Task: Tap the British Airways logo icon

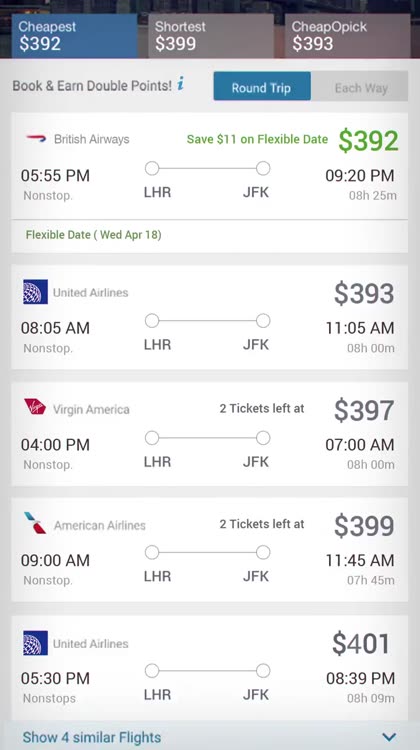Action: pyautogui.click(x=36, y=139)
